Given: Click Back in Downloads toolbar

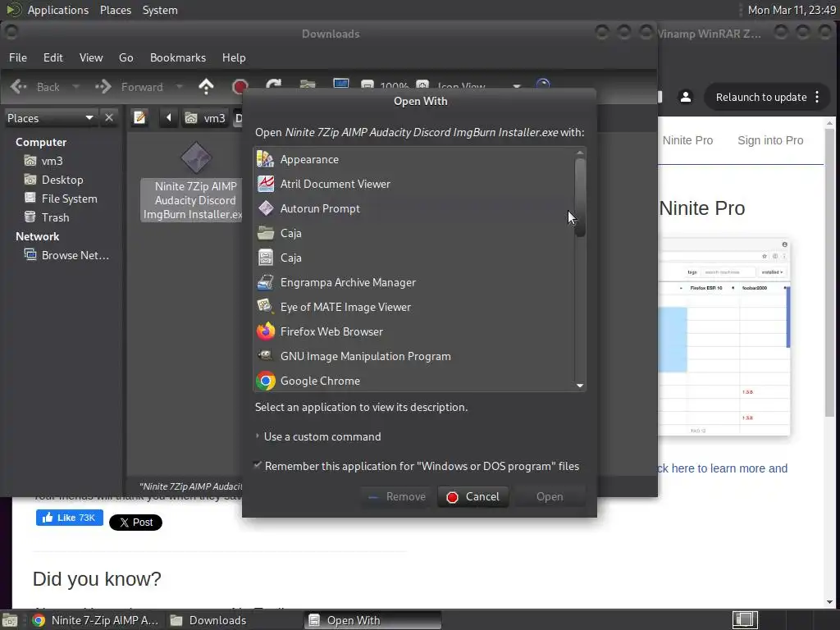Looking at the screenshot, I should coord(35,87).
